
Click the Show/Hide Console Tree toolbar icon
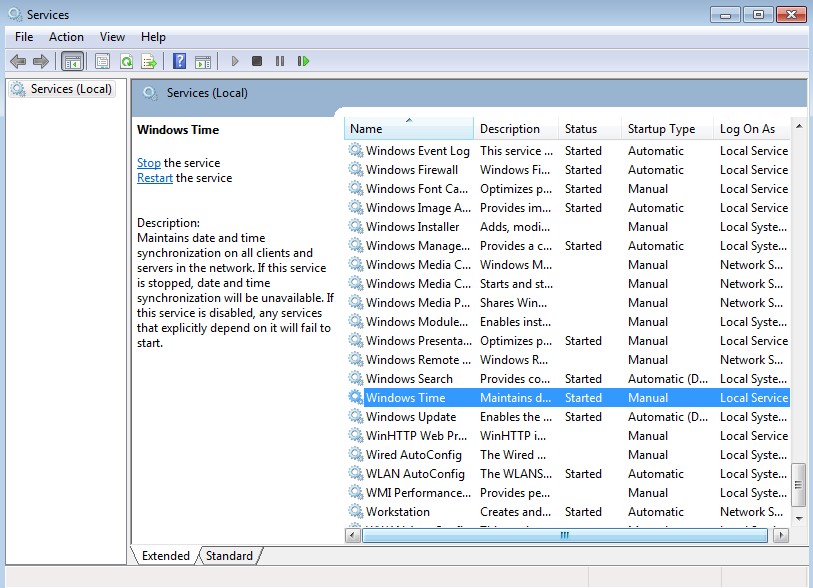pos(73,61)
